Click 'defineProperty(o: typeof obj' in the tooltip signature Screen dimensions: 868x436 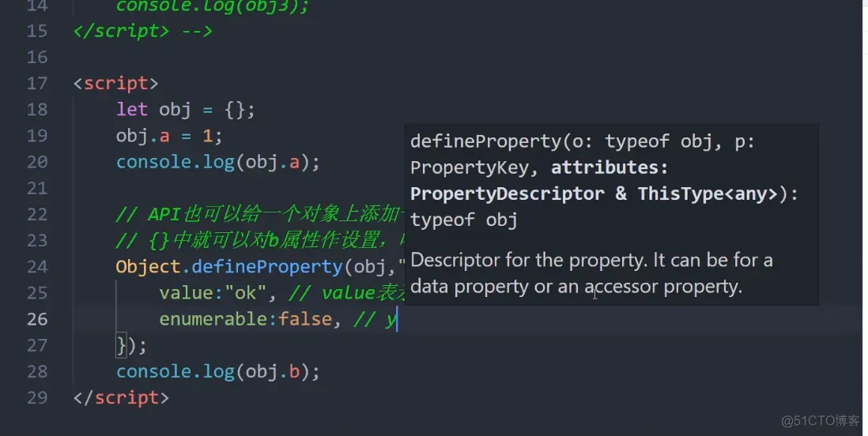coord(566,142)
